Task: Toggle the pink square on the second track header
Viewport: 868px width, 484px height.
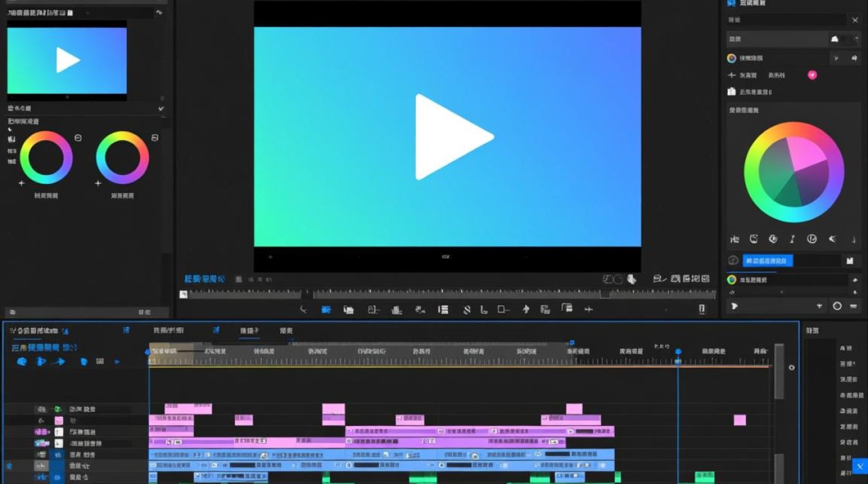Action: (59, 420)
